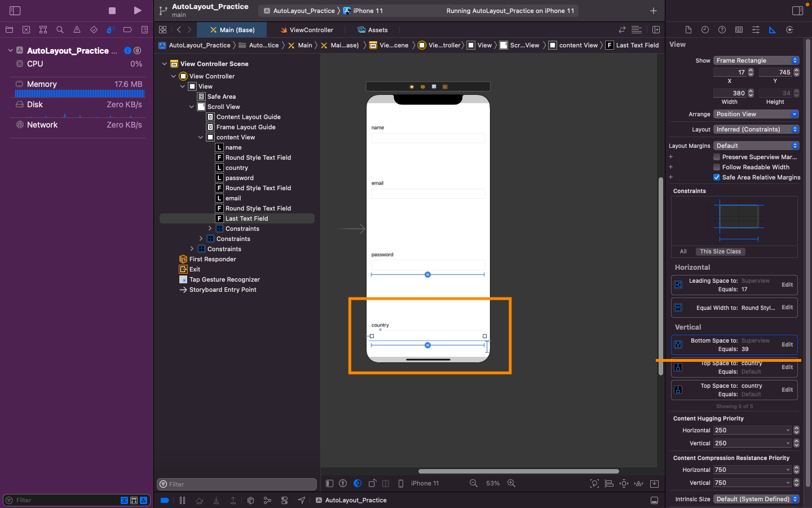This screenshot has width=812, height=508.
Task: Check Follow Readable Width
Action: click(717, 167)
